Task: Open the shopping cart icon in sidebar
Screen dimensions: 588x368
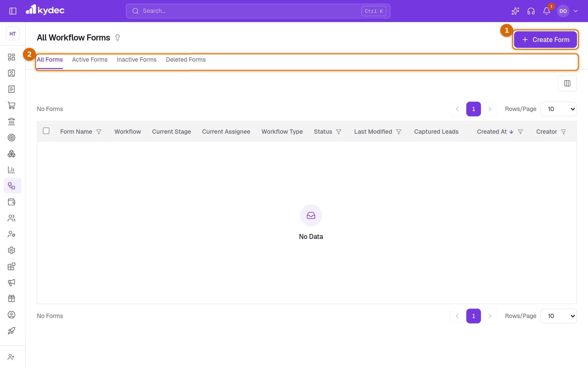Action: tap(11, 105)
